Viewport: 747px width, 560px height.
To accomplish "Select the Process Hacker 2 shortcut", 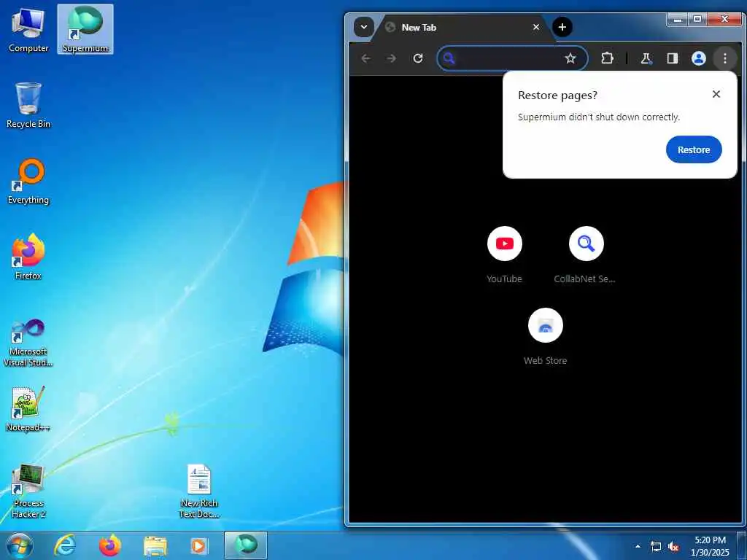I will (x=28, y=491).
